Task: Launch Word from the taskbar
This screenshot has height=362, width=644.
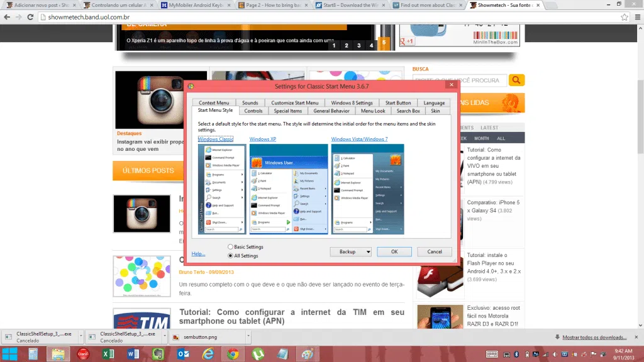Action: pyautogui.click(x=133, y=354)
